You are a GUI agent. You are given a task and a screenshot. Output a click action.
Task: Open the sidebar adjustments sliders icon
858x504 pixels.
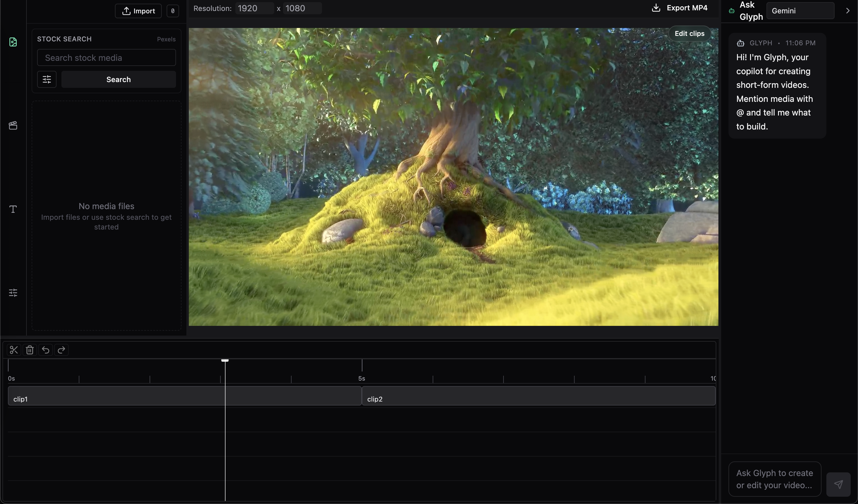click(x=13, y=292)
